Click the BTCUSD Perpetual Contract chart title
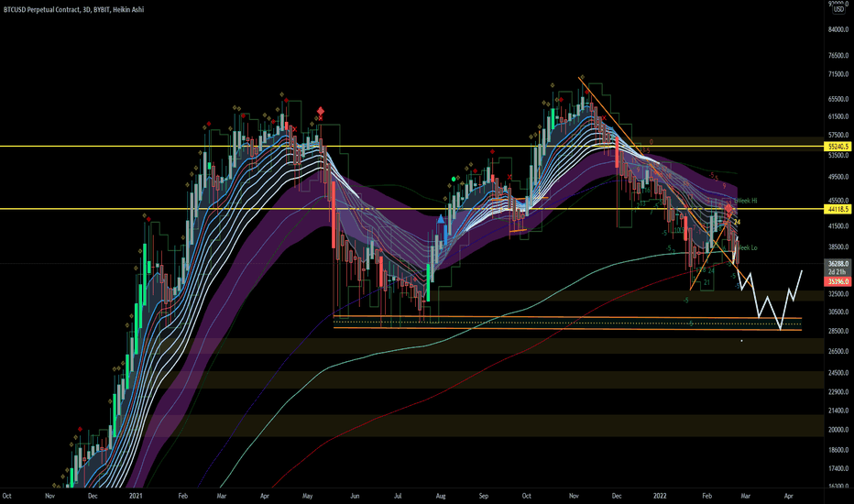The height and width of the screenshot is (504, 854). coord(73,9)
